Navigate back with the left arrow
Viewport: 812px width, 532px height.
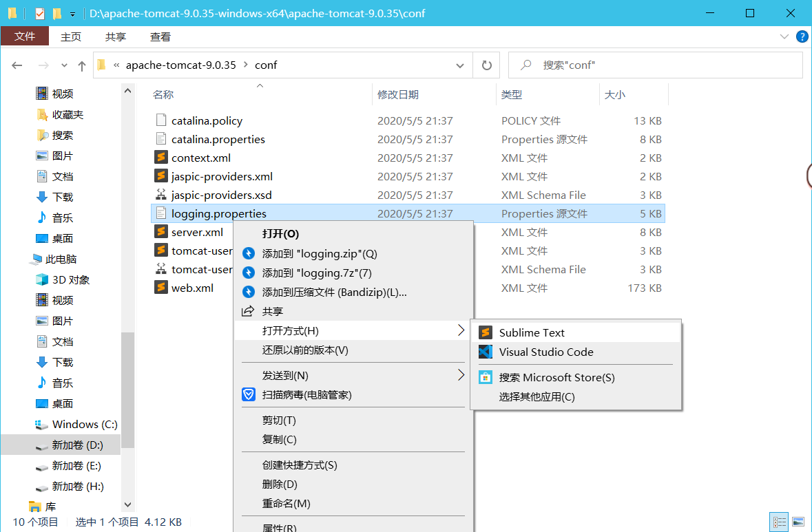click(17, 65)
